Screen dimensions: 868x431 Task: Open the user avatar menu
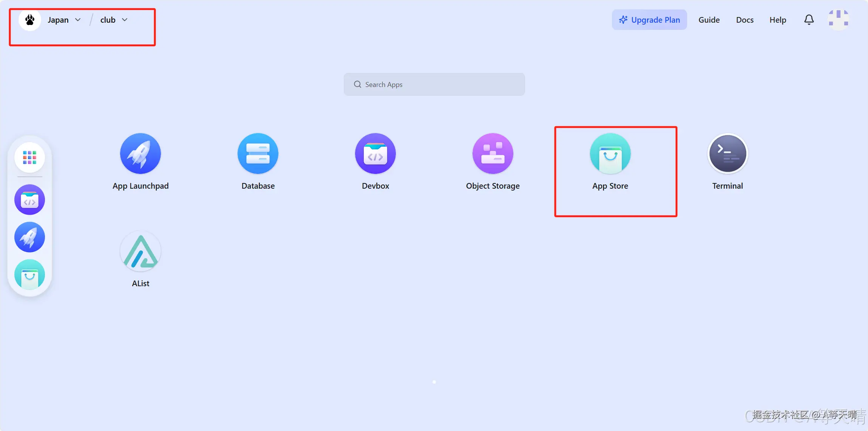pos(838,20)
